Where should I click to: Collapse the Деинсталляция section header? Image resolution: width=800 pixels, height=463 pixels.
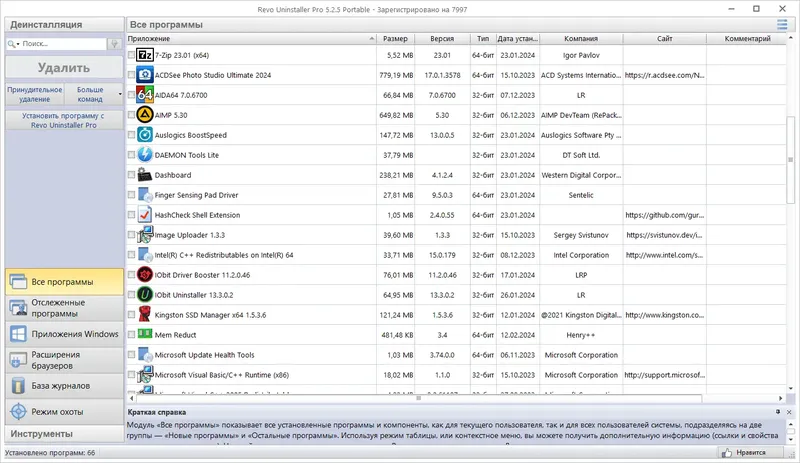pos(64,25)
